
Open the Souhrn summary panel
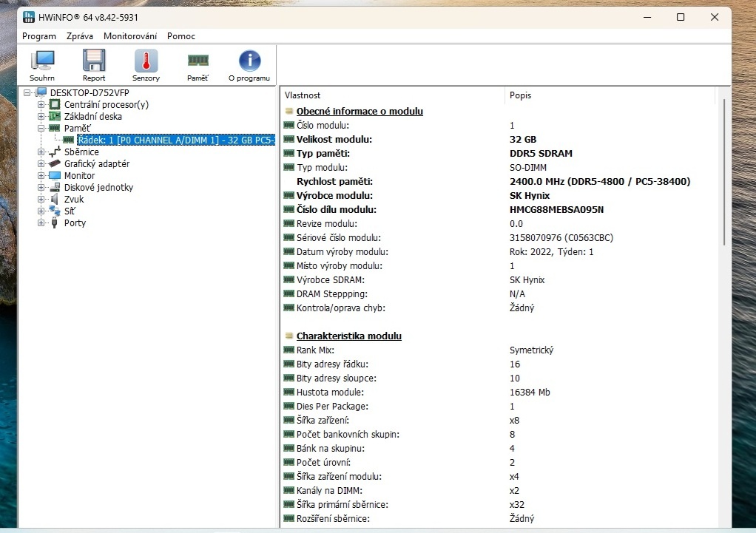42,64
